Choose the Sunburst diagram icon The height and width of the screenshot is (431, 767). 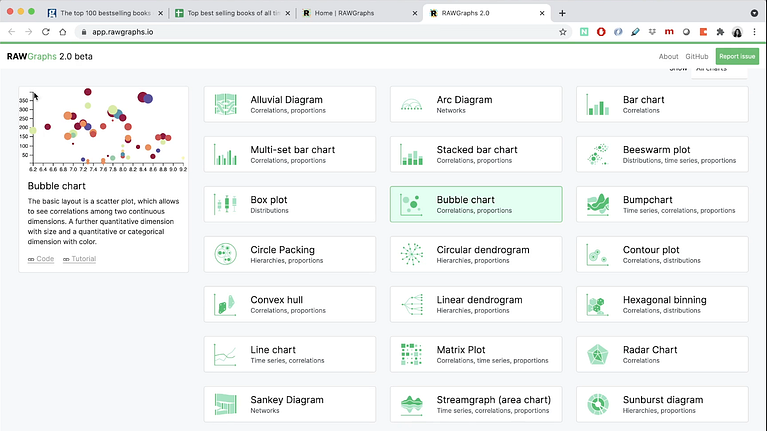point(597,405)
